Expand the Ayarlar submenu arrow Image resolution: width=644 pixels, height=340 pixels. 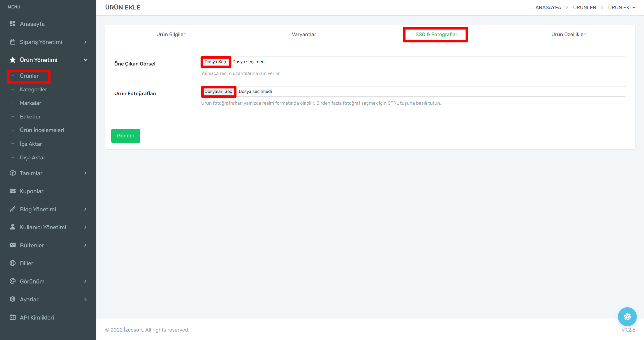click(85, 300)
